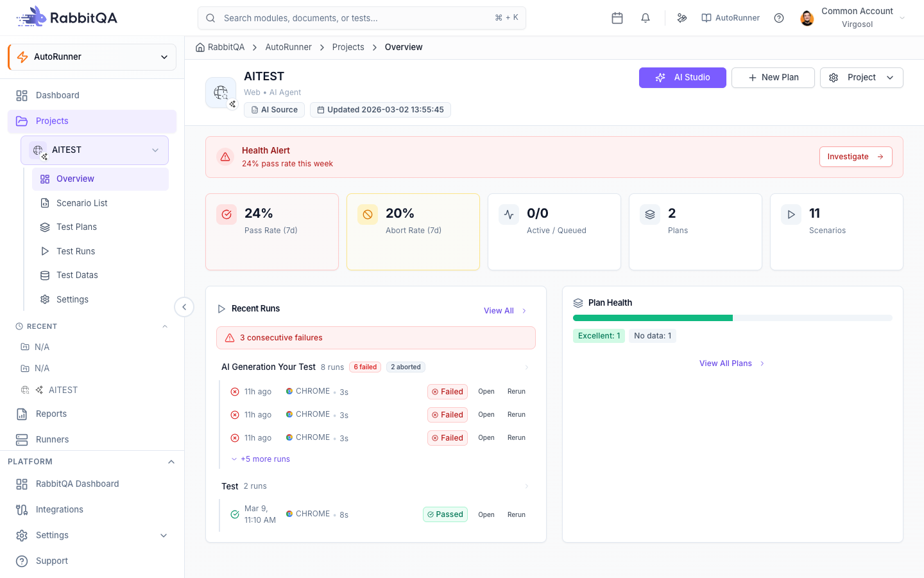The width and height of the screenshot is (924, 578).
Task: Open Reports in sidebar
Action: click(92, 414)
